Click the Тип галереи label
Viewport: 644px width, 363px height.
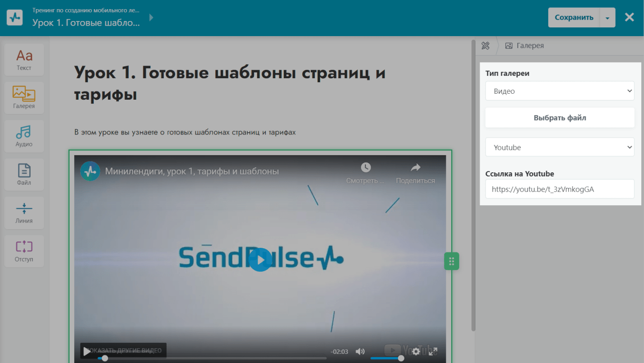click(508, 73)
